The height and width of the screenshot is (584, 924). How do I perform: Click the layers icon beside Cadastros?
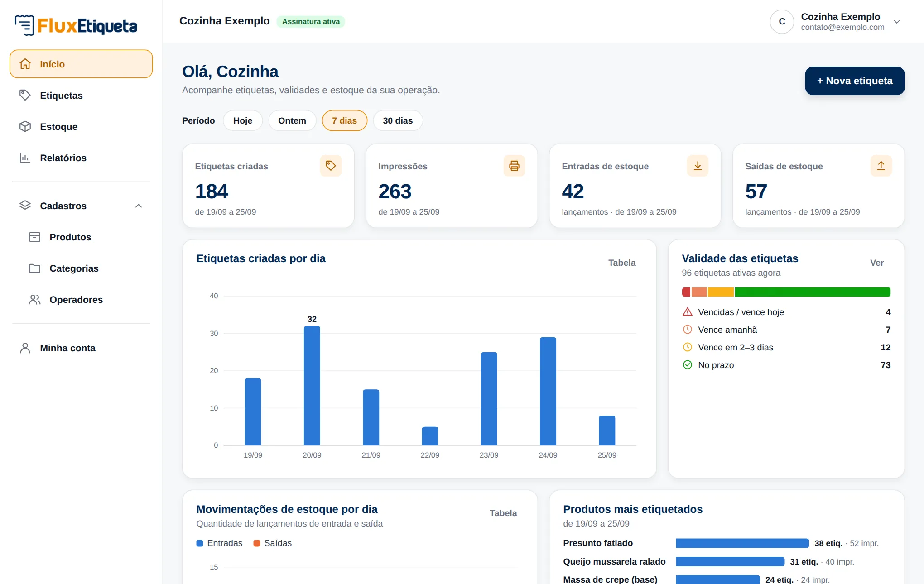pyautogui.click(x=25, y=206)
